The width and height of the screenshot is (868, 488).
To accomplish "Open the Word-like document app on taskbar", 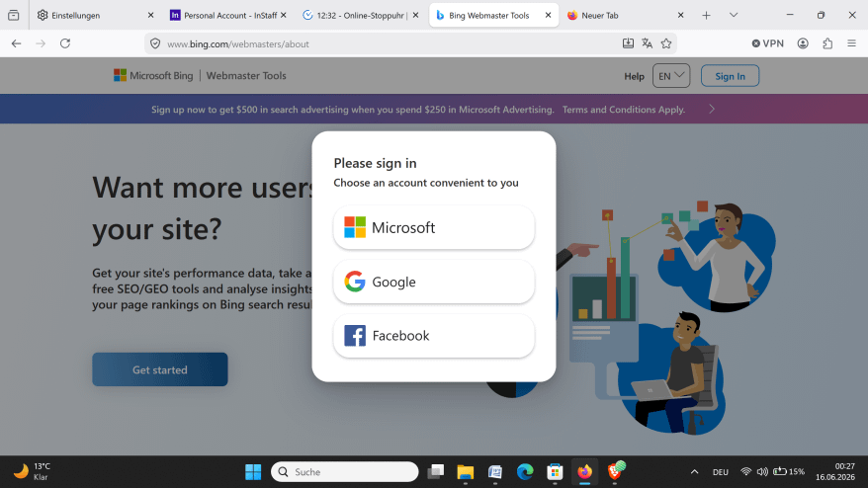I will (495, 472).
